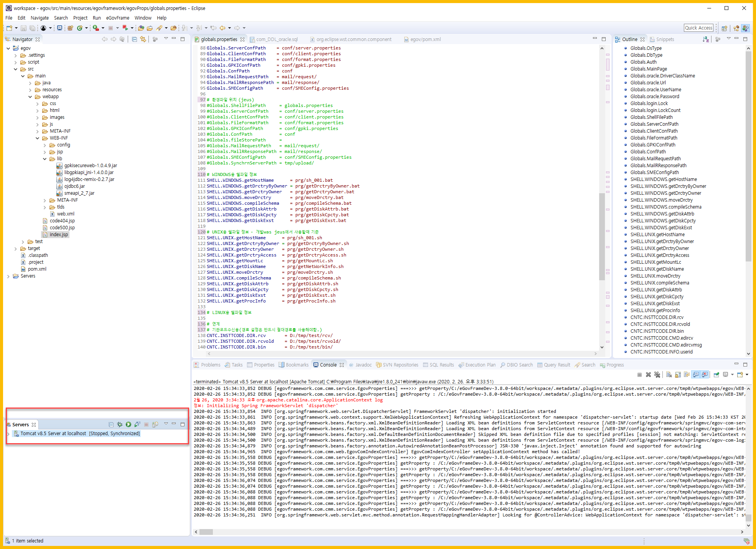Toggle Show Console When Standard Out Changes
The image size is (756, 549).
696,375
